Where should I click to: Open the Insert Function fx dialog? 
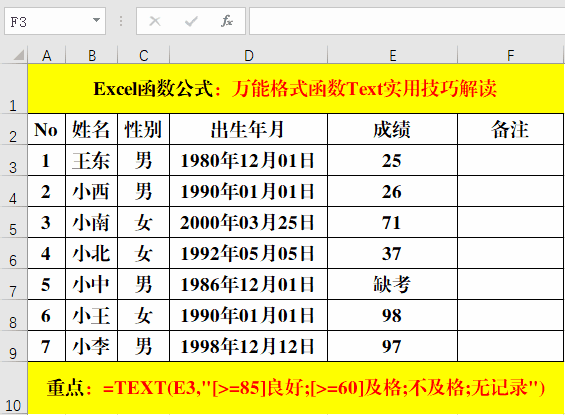tap(227, 21)
